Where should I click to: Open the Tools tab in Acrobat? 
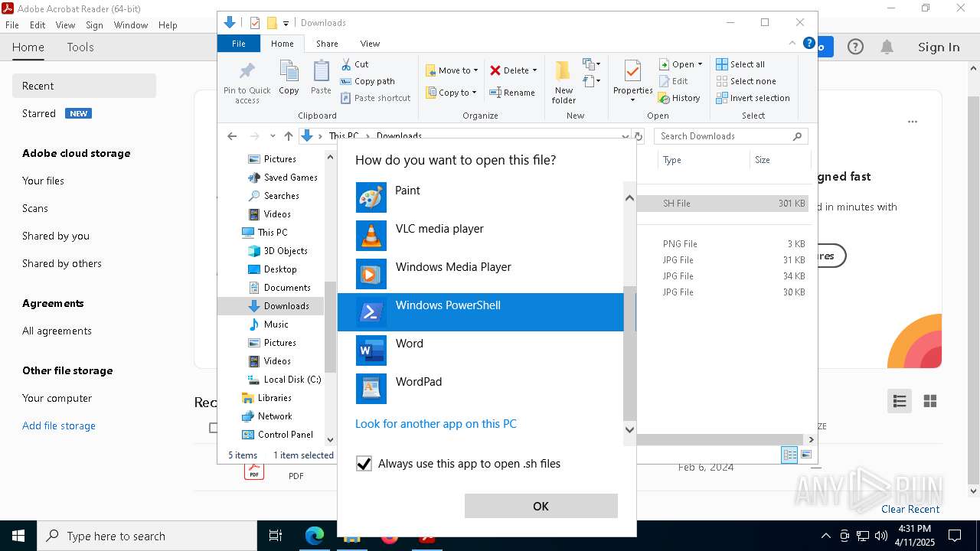coord(80,47)
